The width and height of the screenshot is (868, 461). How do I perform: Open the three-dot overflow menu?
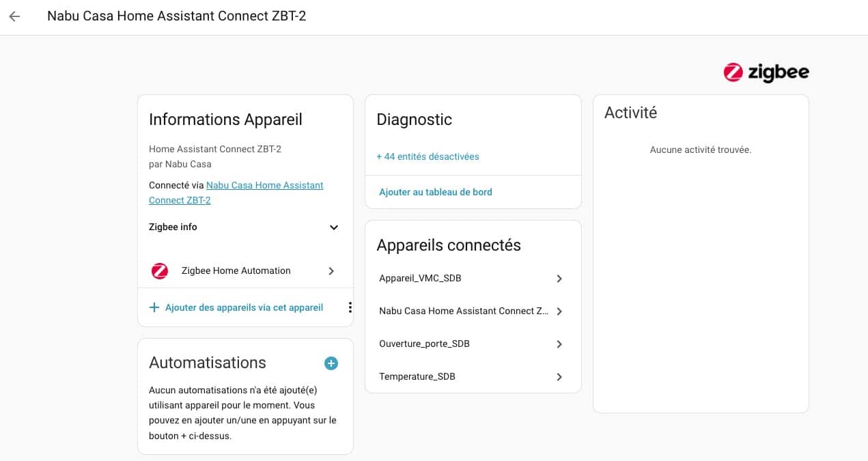click(350, 307)
